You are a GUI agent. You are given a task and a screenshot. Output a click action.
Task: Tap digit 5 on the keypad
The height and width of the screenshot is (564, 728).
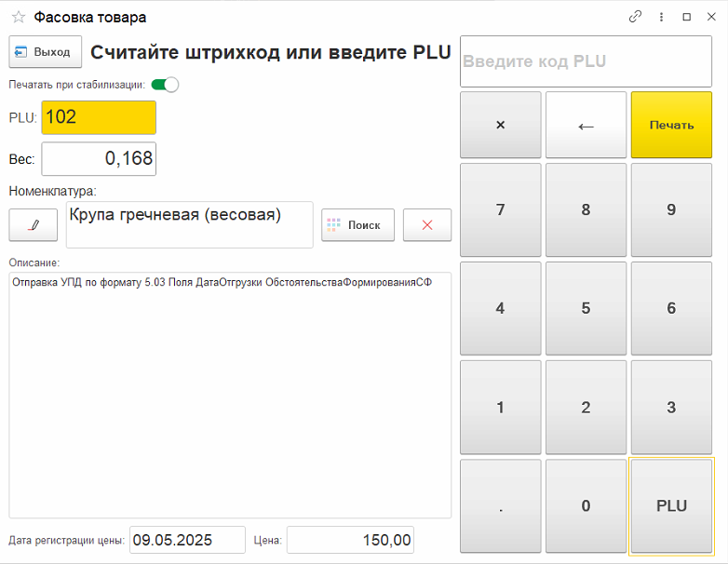click(586, 308)
